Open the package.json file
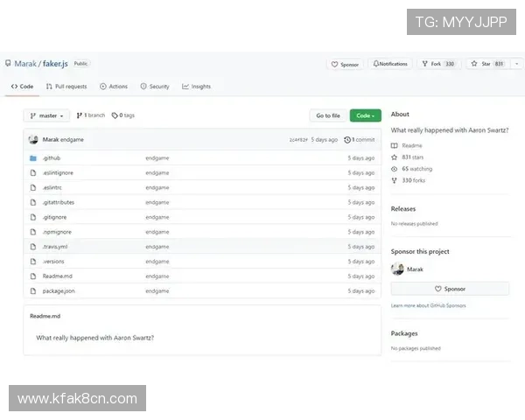This screenshot has width=525, height=420. tap(59, 290)
